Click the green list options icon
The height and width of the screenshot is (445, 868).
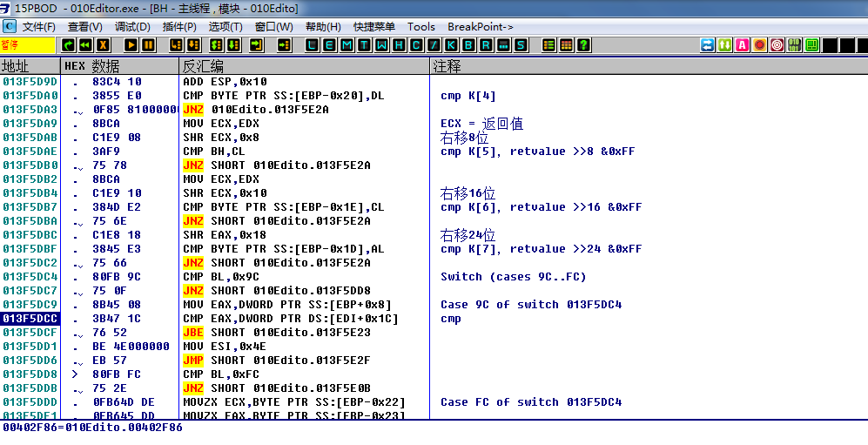pos(548,45)
